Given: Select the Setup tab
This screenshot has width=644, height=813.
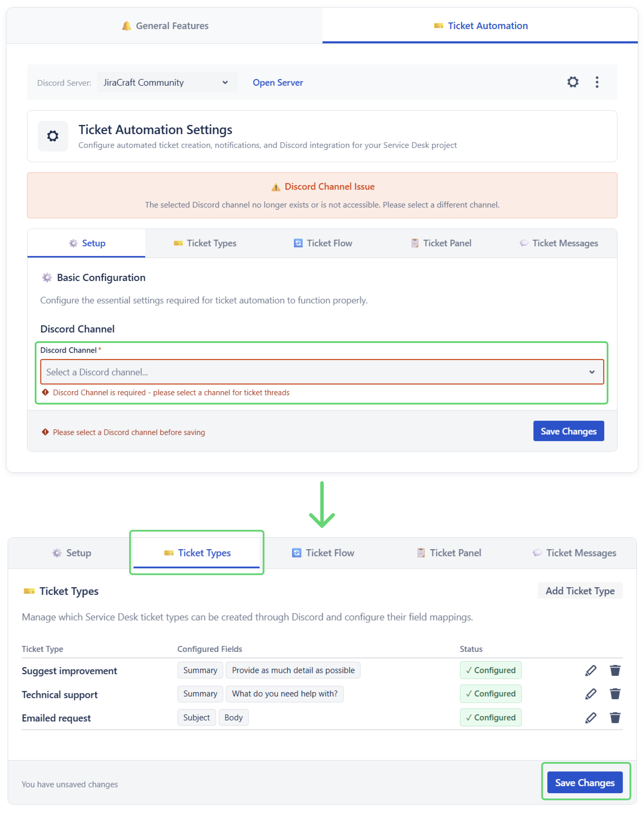Looking at the screenshot, I should (87, 243).
